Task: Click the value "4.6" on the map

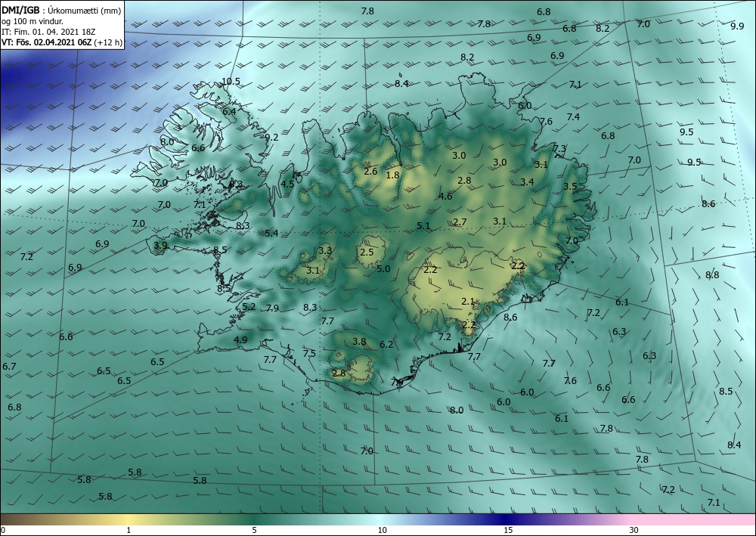Action: click(445, 196)
